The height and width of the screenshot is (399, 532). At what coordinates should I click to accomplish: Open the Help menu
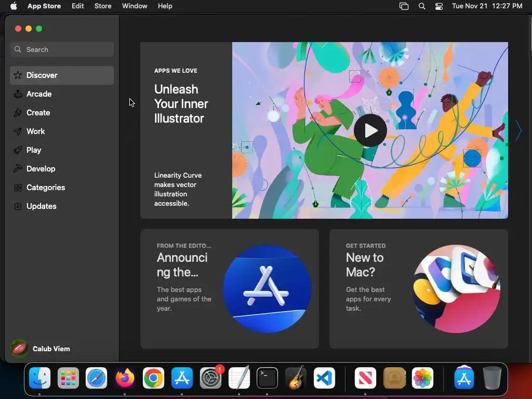tap(165, 6)
